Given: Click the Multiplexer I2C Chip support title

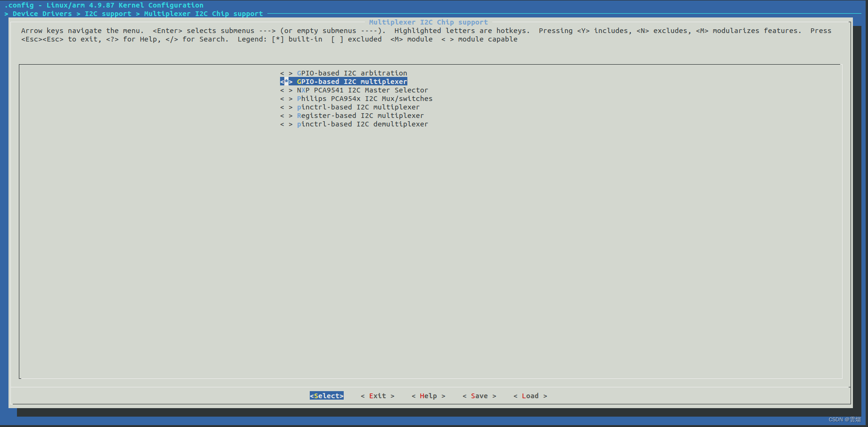Looking at the screenshot, I should tap(428, 22).
